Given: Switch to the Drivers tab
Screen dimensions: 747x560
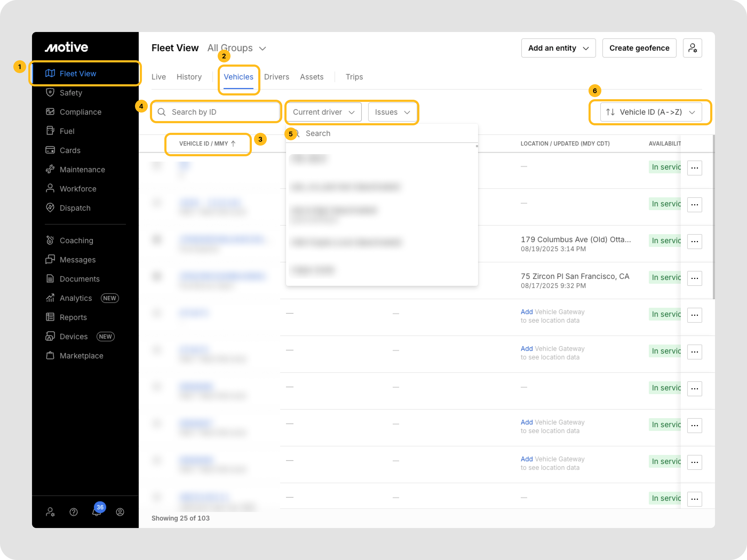Looking at the screenshot, I should tap(276, 77).
